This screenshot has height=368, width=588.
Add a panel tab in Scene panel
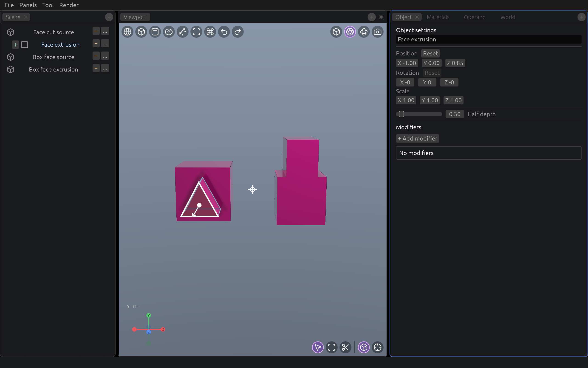tap(109, 17)
